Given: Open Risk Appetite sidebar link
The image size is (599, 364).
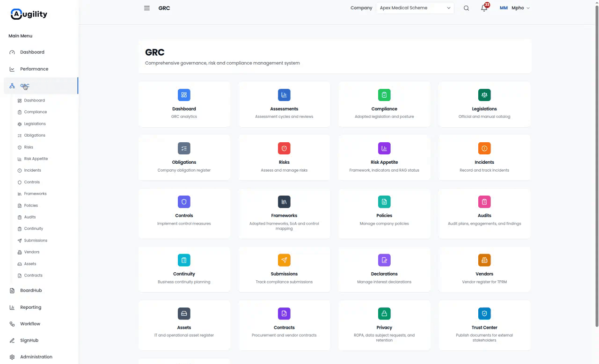Looking at the screenshot, I should point(36,159).
